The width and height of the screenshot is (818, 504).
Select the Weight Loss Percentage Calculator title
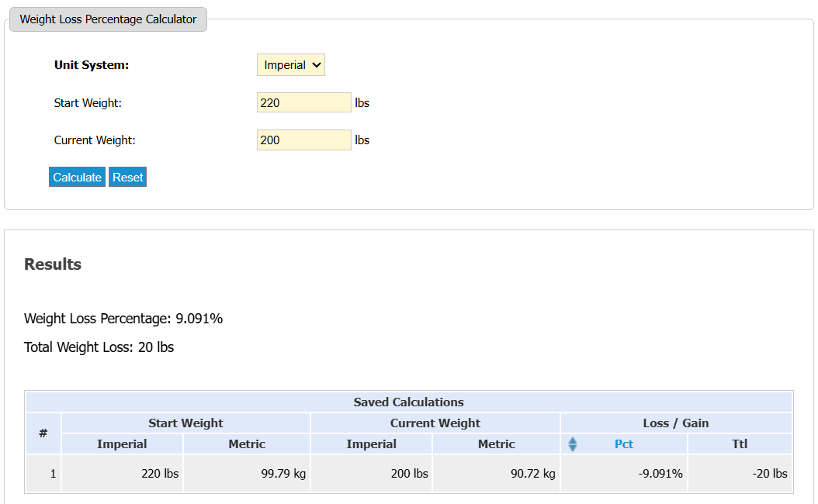click(108, 19)
